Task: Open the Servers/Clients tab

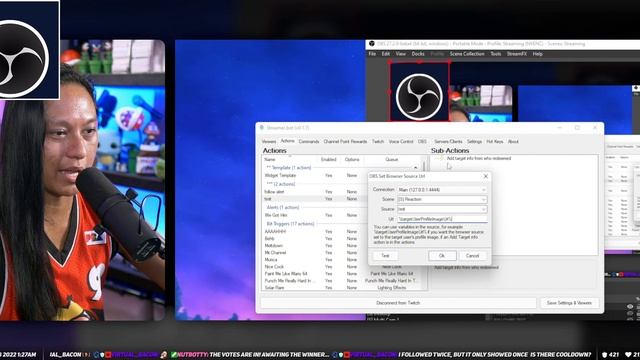Action: coord(448,141)
